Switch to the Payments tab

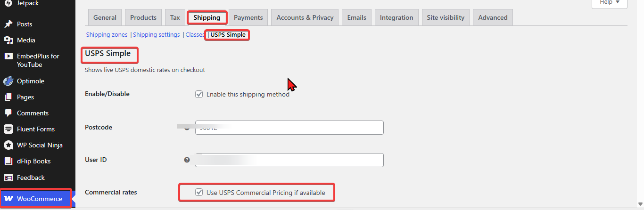click(x=248, y=17)
